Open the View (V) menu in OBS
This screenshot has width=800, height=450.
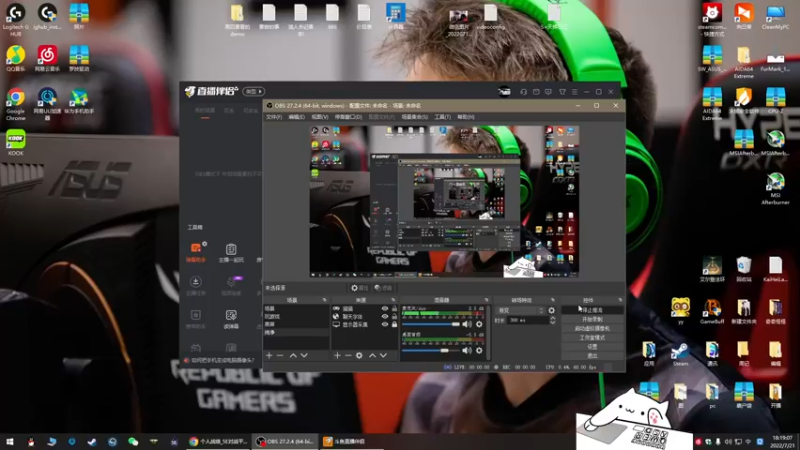320,117
